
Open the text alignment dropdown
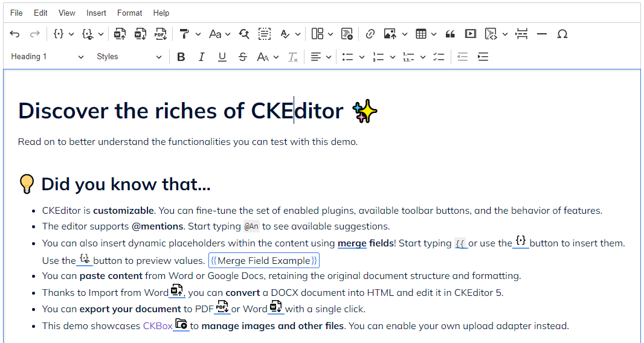[x=321, y=57]
